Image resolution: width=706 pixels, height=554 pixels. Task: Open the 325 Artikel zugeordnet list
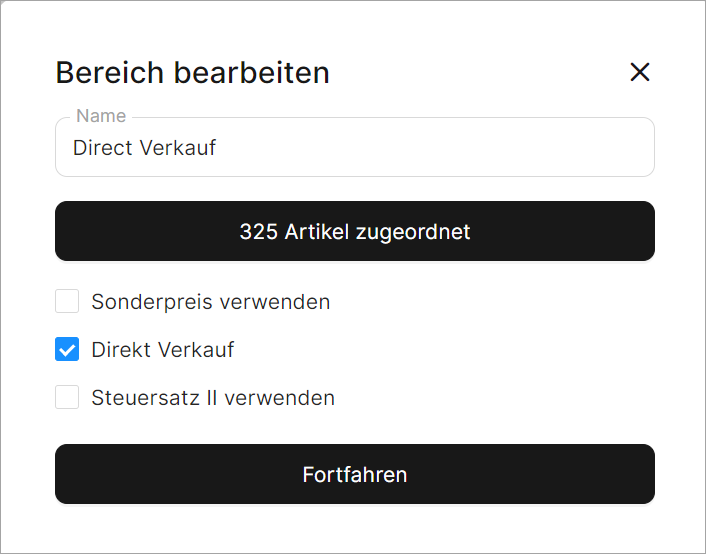tap(354, 232)
